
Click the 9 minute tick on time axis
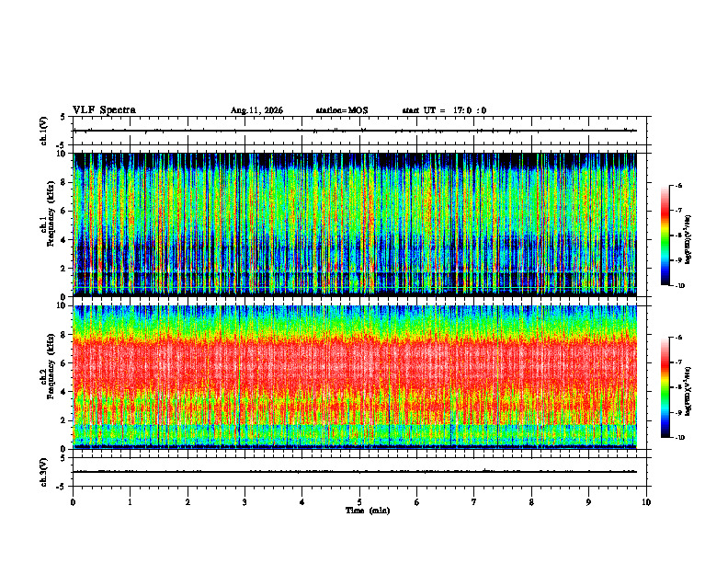(x=588, y=502)
